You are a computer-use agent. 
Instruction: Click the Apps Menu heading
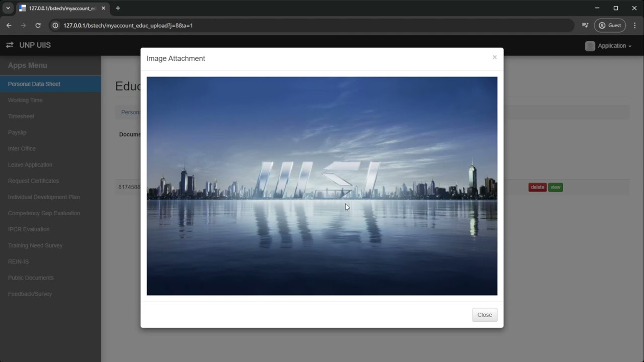[28, 65]
